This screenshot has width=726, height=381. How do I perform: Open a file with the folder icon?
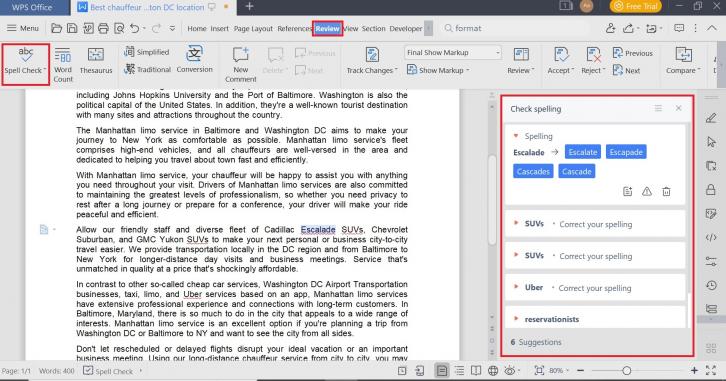[56, 29]
